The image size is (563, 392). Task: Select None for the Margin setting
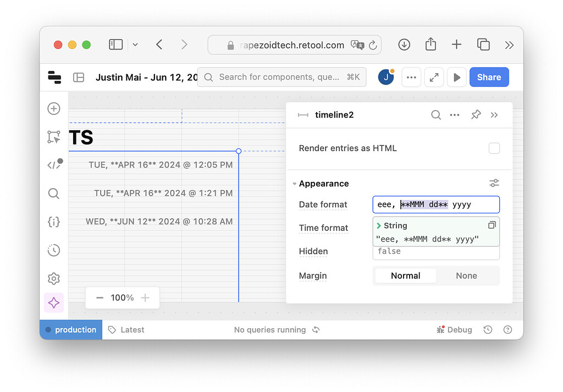click(466, 275)
